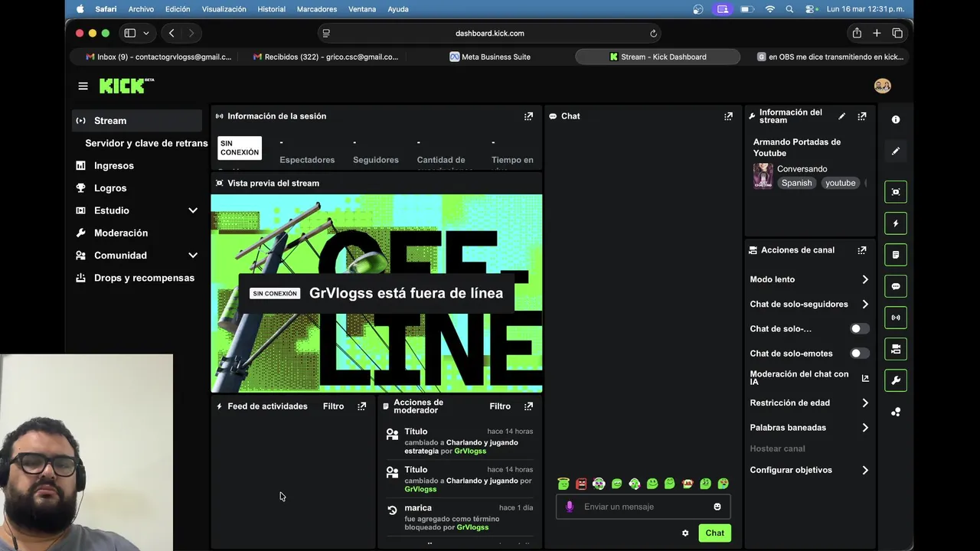Screen dimensions: 980x551
Task: Toggle the camera channel actions icon in right rail
Action: (x=896, y=349)
